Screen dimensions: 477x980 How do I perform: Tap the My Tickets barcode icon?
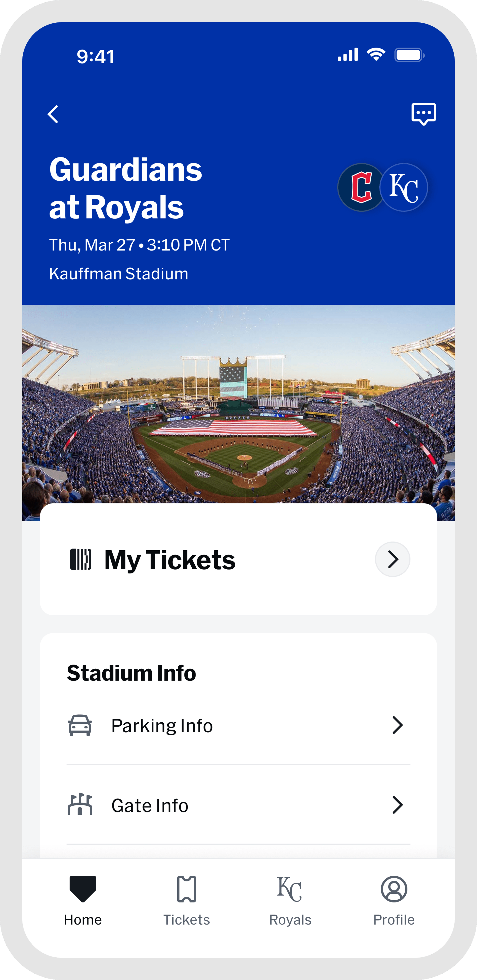(x=81, y=559)
